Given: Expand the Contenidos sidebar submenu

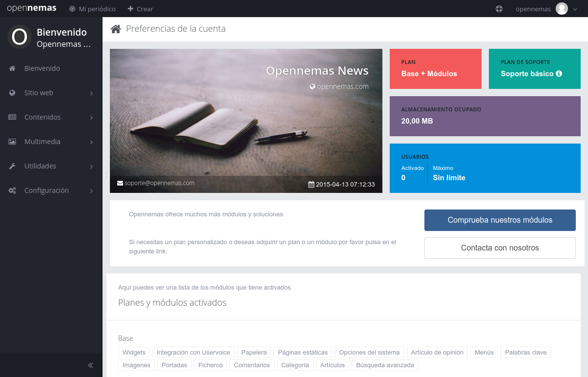Looking at the screenshot, I should pos(91,118).
